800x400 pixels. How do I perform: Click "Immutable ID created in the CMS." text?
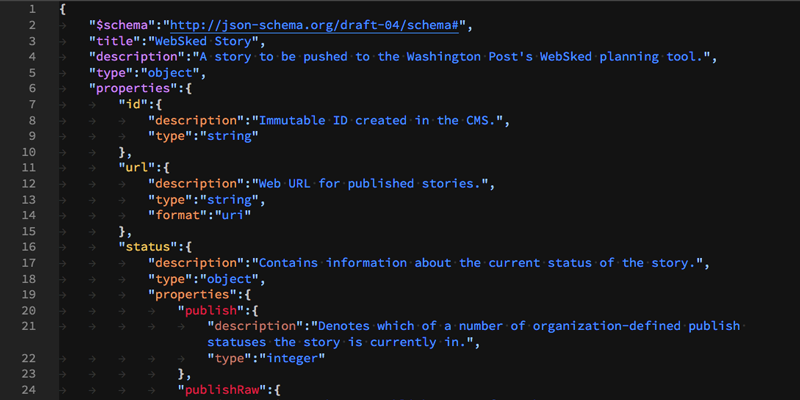click(378, 120)
